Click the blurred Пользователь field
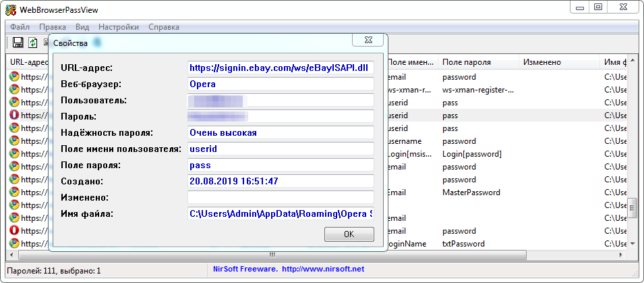Viewport: 644px width, 283px height. (x=281, y=101)
